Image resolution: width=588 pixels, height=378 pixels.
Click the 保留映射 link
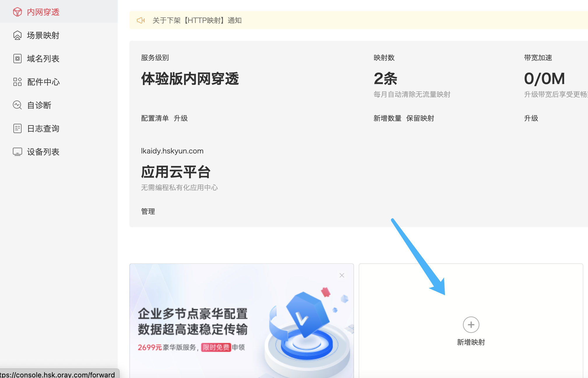[x=420, y=118]
